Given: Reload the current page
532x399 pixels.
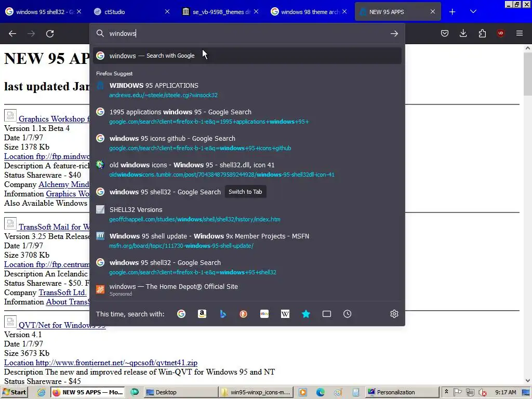Looking at the screenshot, I should (50, 34).
